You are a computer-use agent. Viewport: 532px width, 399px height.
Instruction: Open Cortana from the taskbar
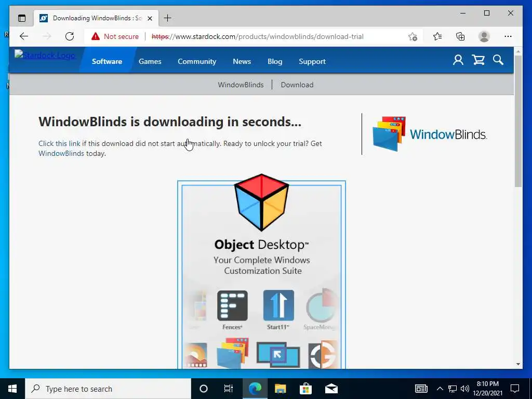tap(204, 389)
